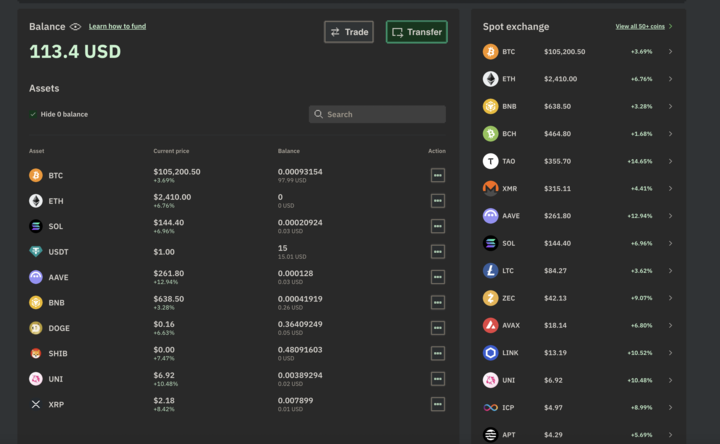Expand the LINK spot exchange chevron

(670, 353)
